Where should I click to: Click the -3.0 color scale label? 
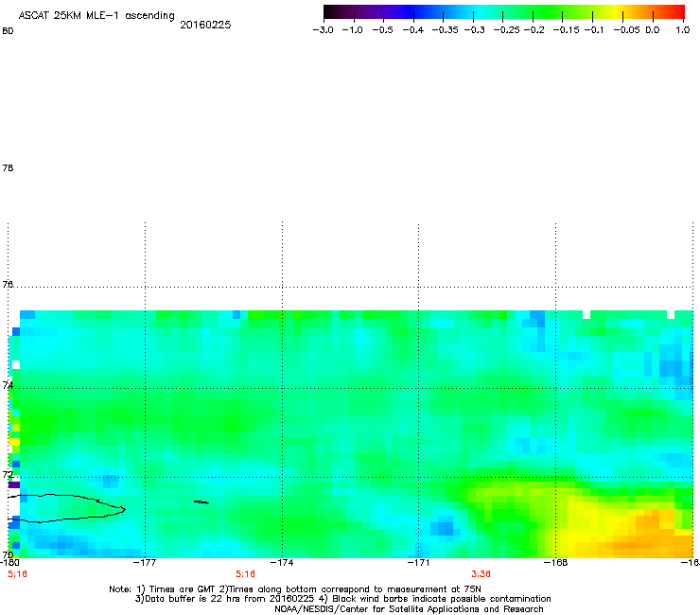click(x=323, y=30)
